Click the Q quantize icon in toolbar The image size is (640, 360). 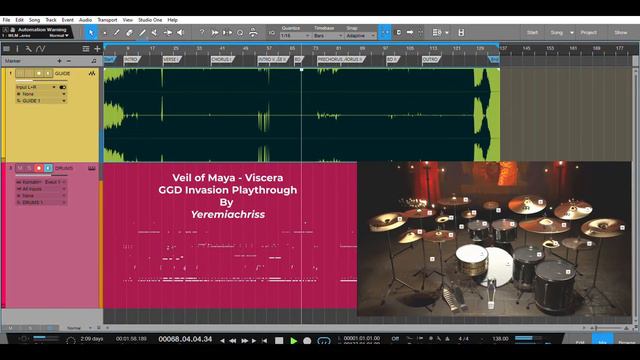click(x=240, y=33)
